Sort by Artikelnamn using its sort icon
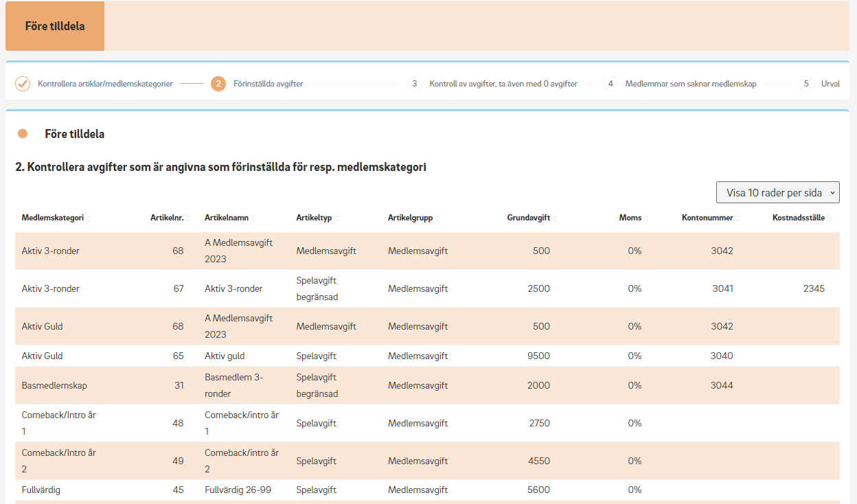857x504 pixels. tap(254, 218)
